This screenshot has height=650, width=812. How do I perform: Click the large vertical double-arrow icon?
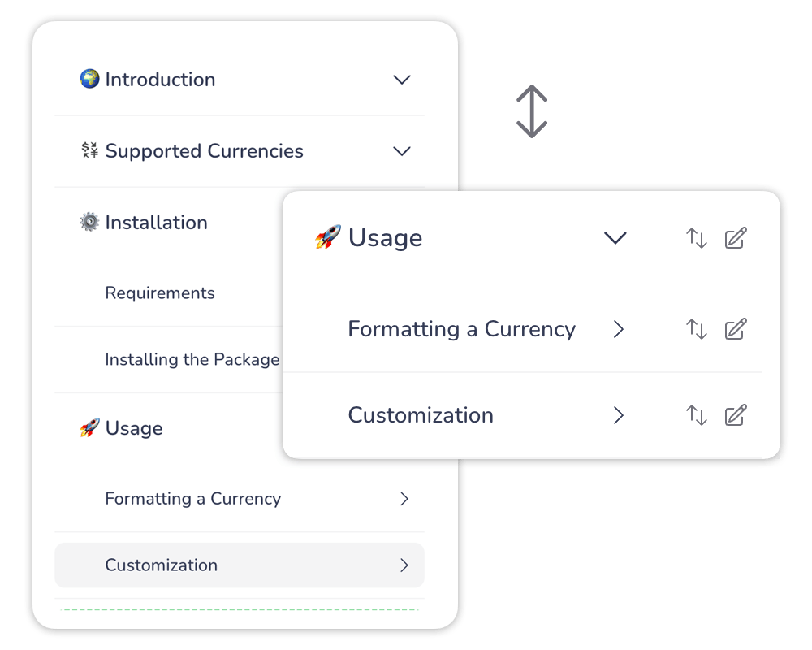(x=532, y=111)
